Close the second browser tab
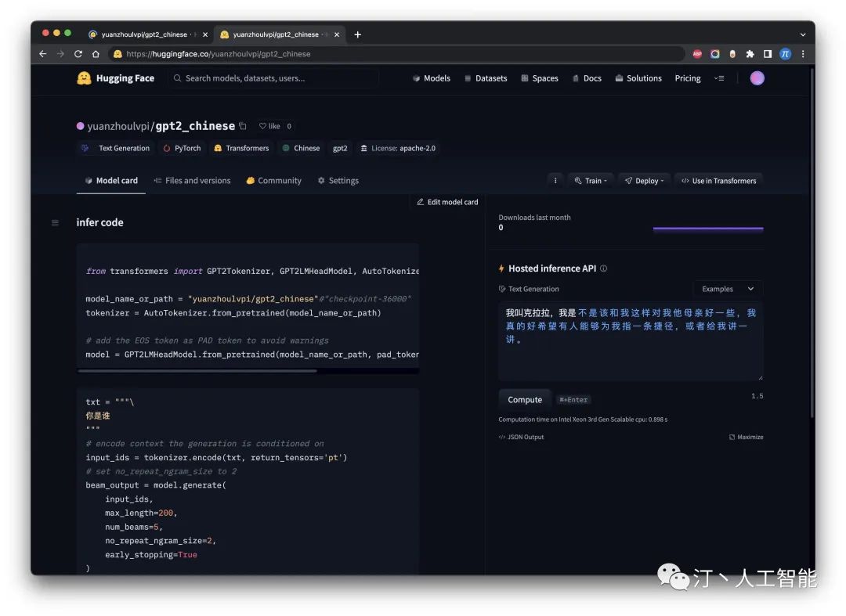Viewport: 846px width, 616px height. (x=337, y=34)
